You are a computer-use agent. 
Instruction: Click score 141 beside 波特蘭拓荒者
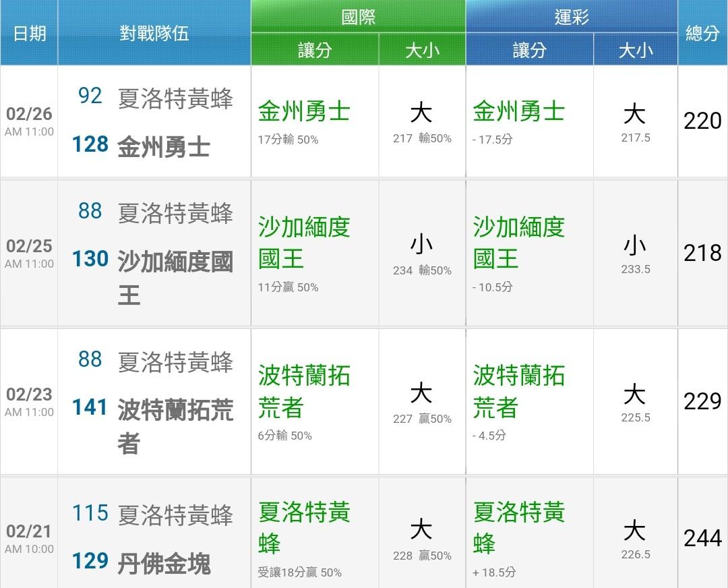coord(90,407)
